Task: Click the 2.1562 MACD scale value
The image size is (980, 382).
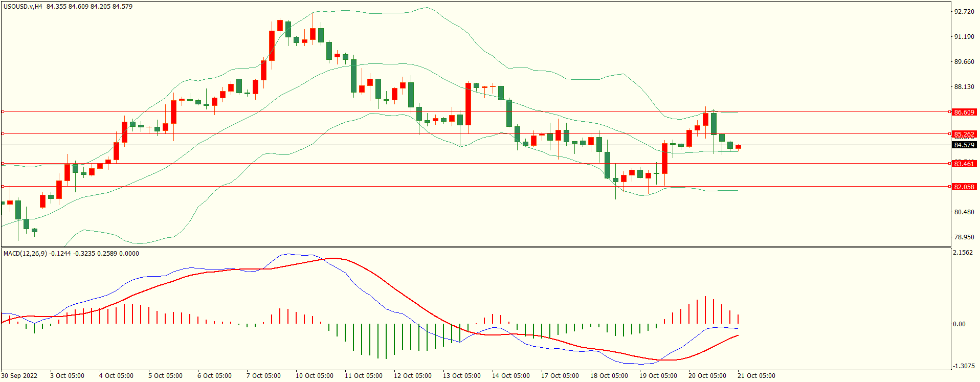Action: [x=964, y=253]
